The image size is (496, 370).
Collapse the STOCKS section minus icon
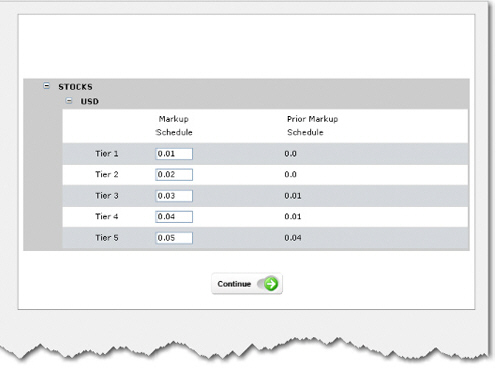pyautogui.click(x=47, y=86)
